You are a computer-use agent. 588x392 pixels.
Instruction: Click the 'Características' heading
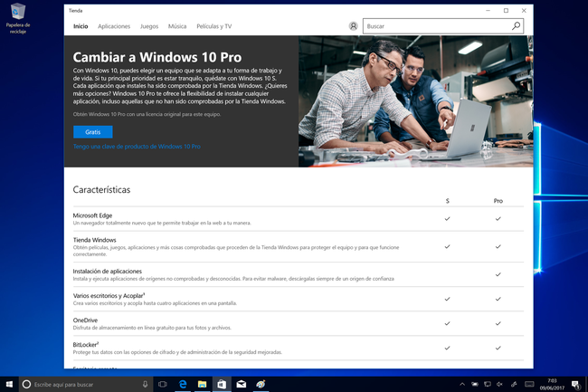101,189
